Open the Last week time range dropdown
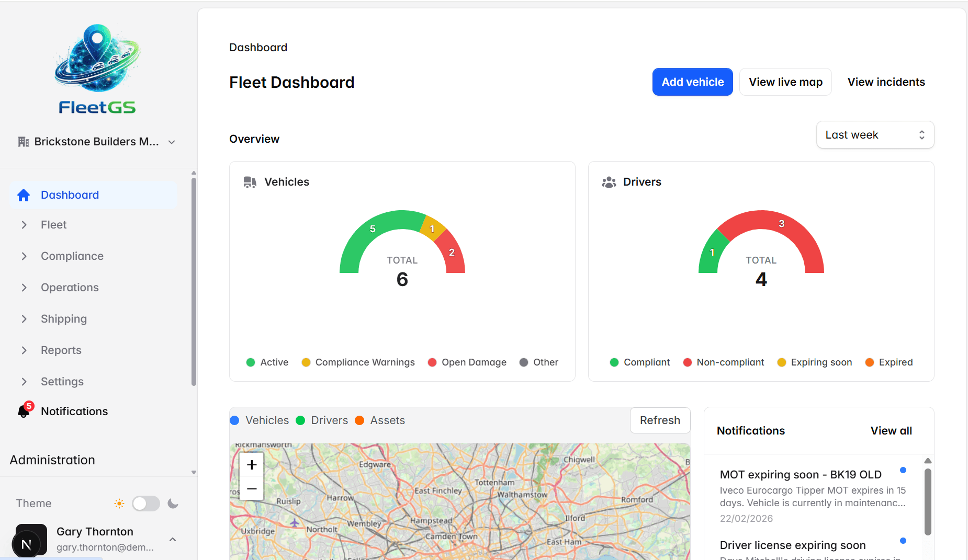The image size is (968, 560). [874, 134]
